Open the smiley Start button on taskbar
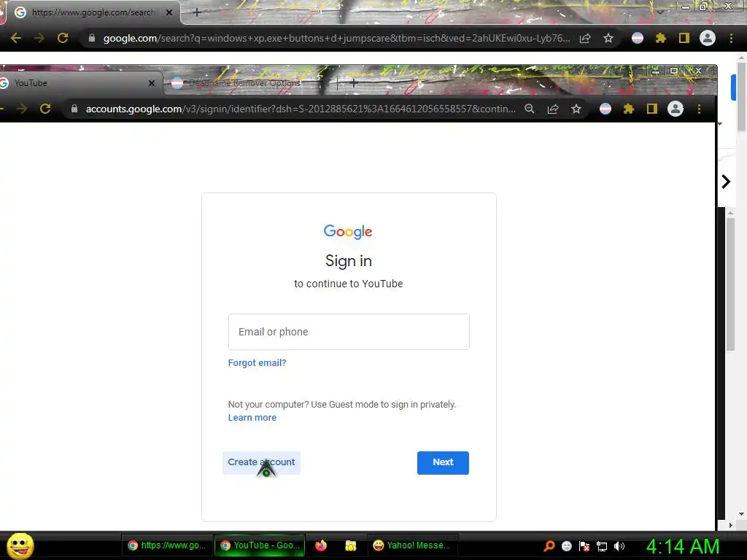Viewport: 747px width, 560px height. 20,545
